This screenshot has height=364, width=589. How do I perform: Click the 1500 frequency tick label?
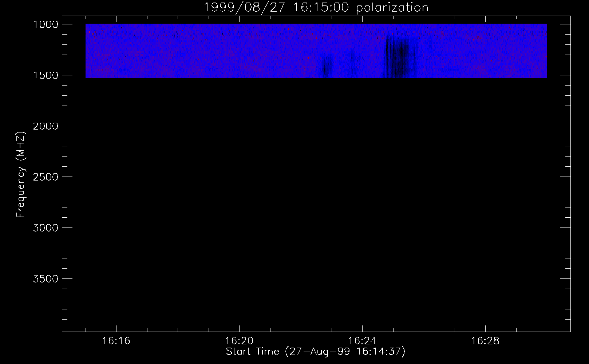click(x=46, y=75)
